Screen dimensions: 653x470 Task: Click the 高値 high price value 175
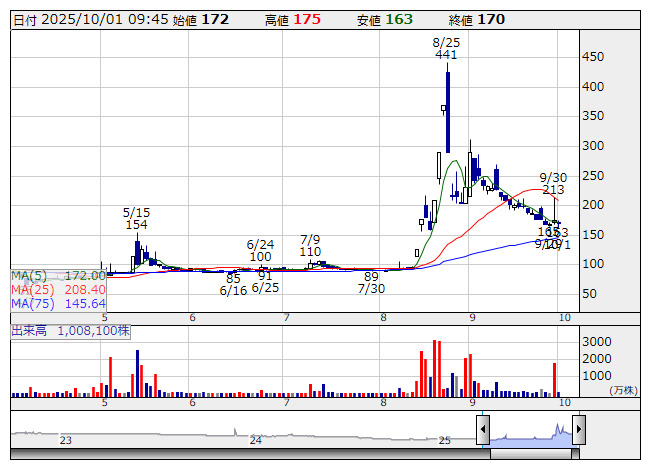pos(307,19)
